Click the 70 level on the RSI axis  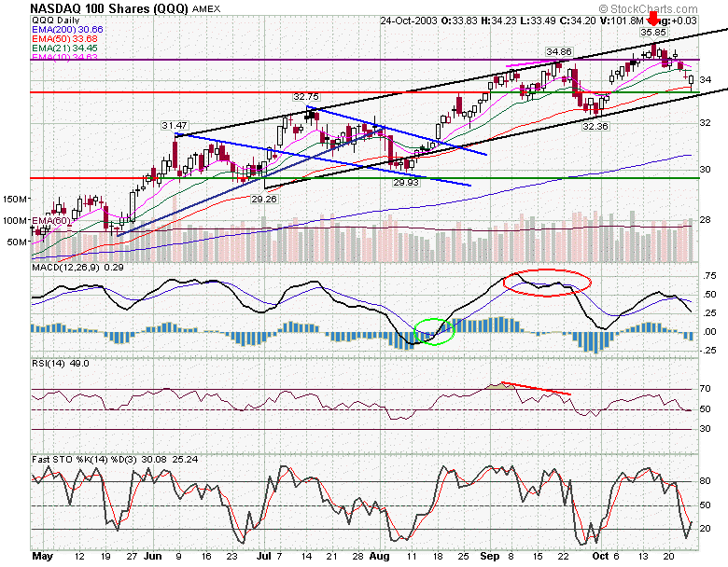coord(706,388)
